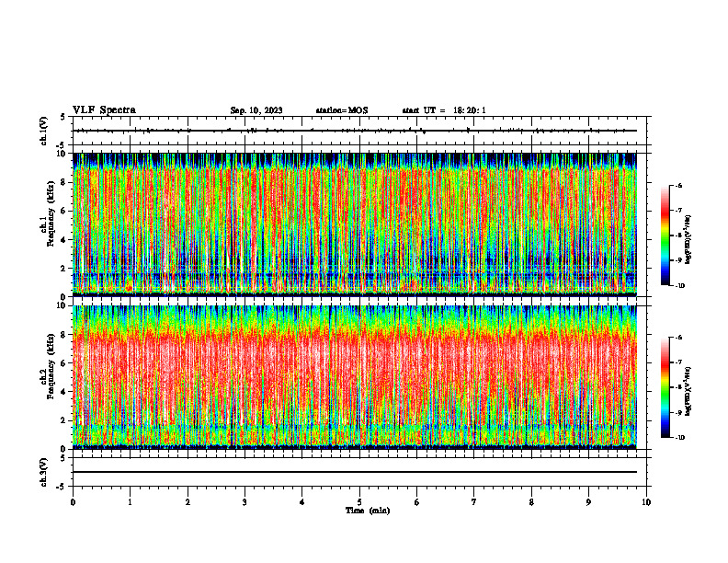This screenshot has height=563, width=728.
Task: Click the "-10" label on ch.2 color bar
Action: tap(679, 437)
